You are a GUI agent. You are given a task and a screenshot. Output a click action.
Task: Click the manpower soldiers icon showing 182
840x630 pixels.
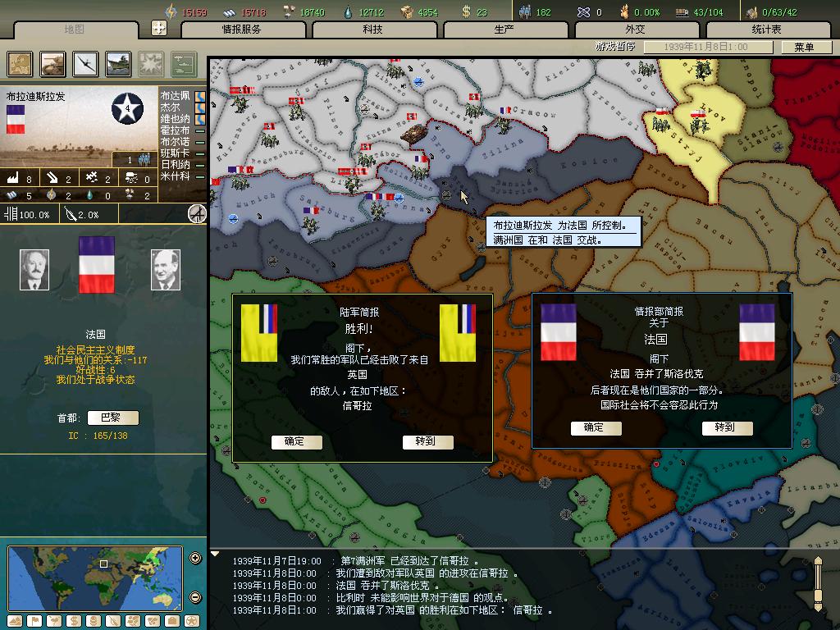tap(525, 11)
